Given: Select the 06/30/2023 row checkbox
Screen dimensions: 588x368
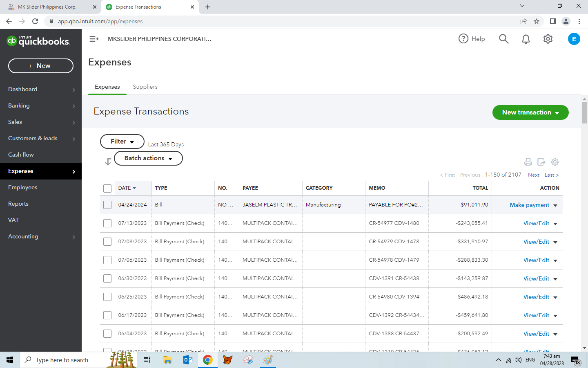Looking at the screenshot, I should [107, 278].
